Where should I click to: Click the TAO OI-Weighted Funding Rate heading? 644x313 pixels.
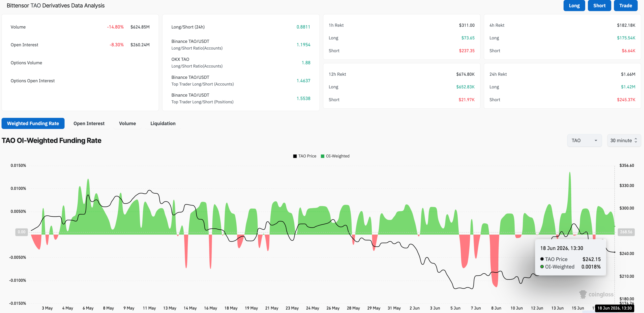52,141
